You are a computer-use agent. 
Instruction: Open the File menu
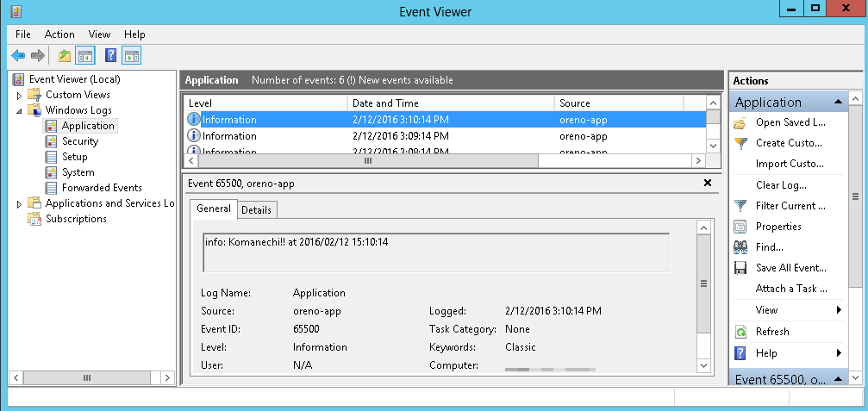tap(23, 34)
